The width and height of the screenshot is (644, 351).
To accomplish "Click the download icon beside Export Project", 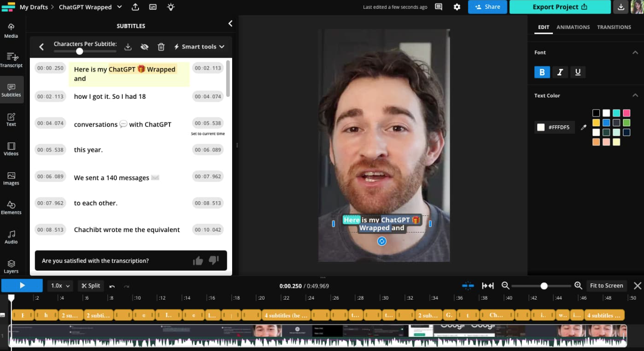I will pyautogui.click(x=621, y=7).
